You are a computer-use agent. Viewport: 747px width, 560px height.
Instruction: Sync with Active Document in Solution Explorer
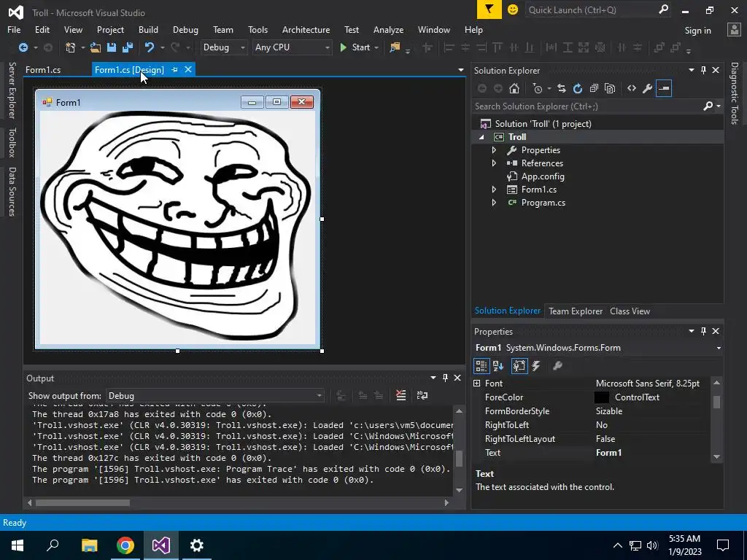(562, 88)
